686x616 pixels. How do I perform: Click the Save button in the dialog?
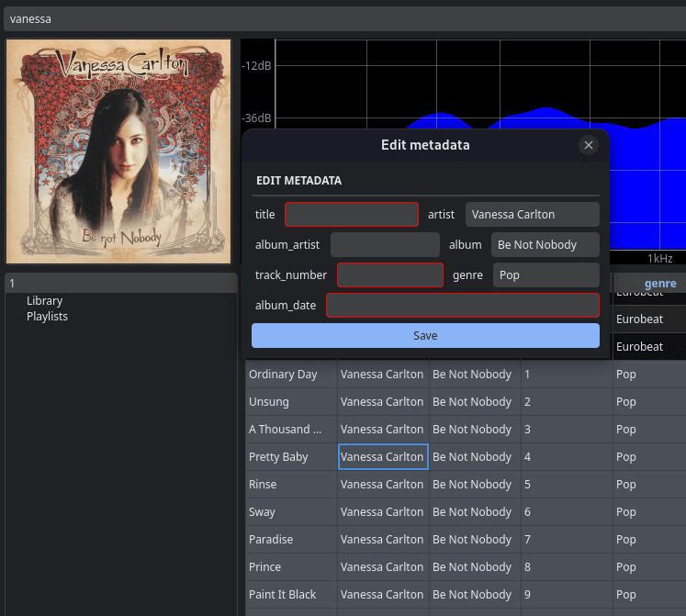[x=425, y=336]
